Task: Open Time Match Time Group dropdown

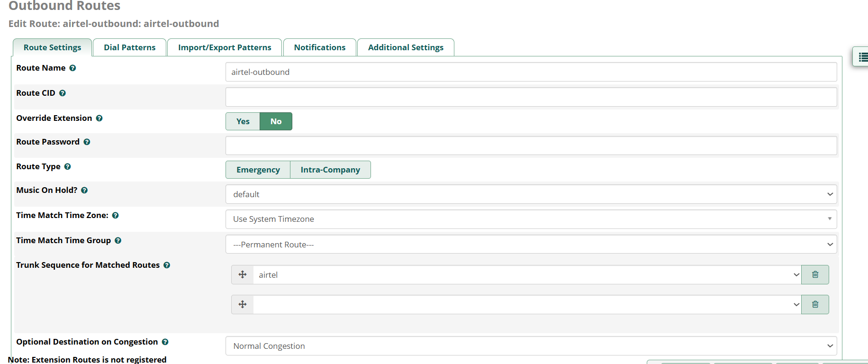Action: pyautogui.click(x=531, y=245)
